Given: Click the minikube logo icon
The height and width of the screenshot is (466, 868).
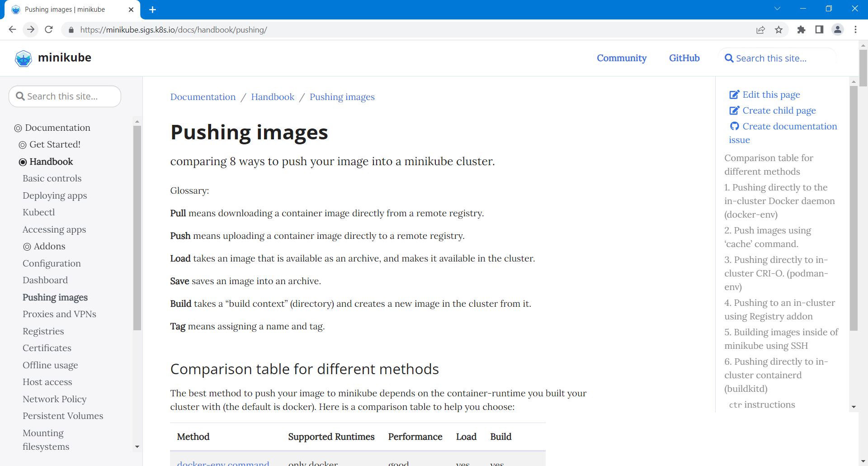Looking at the screenshot, I should pos(24,58).
